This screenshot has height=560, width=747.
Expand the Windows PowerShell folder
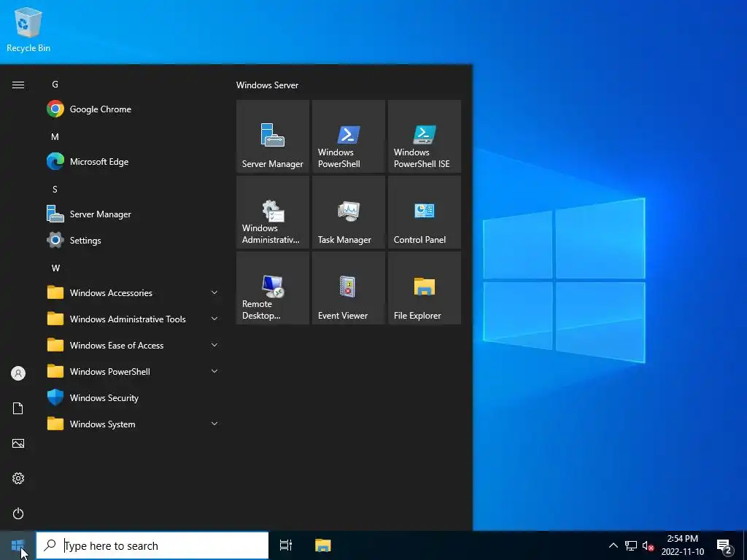pos(131,371)
